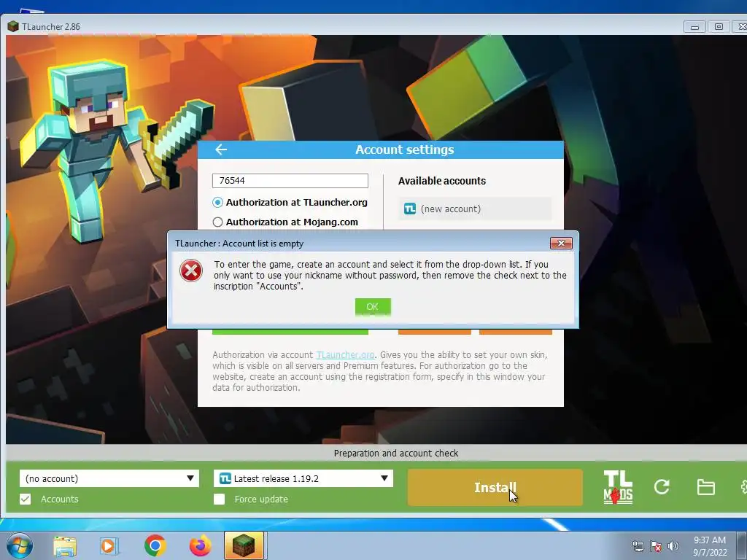
Task: Open Firefox from taskbar
Action: coord(200,545)
